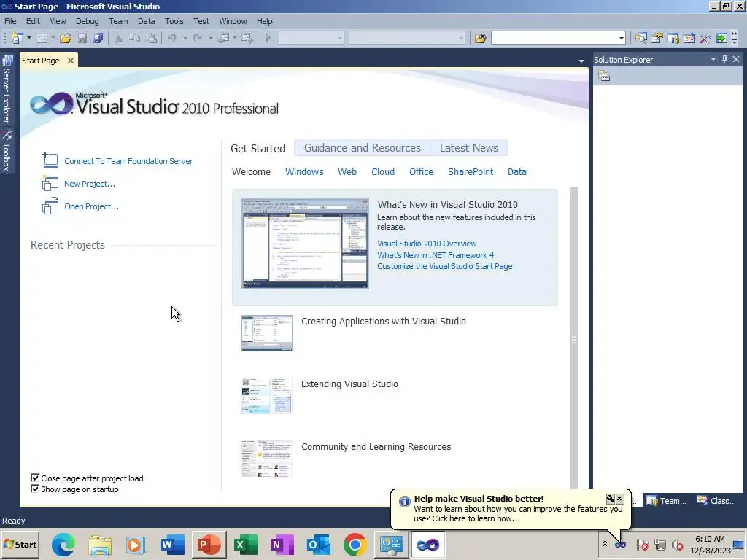747x560 pixels.
Task: Open the File menu
Action: point(10,21)
